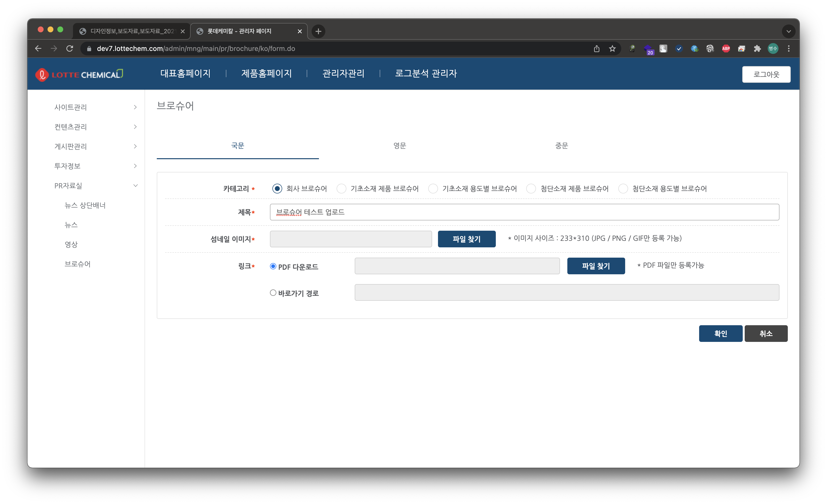Image resolution: width=827 pixels, height=504 pixels.
Task: Switch to the 영문 language tab
Action: click(400, 146)
